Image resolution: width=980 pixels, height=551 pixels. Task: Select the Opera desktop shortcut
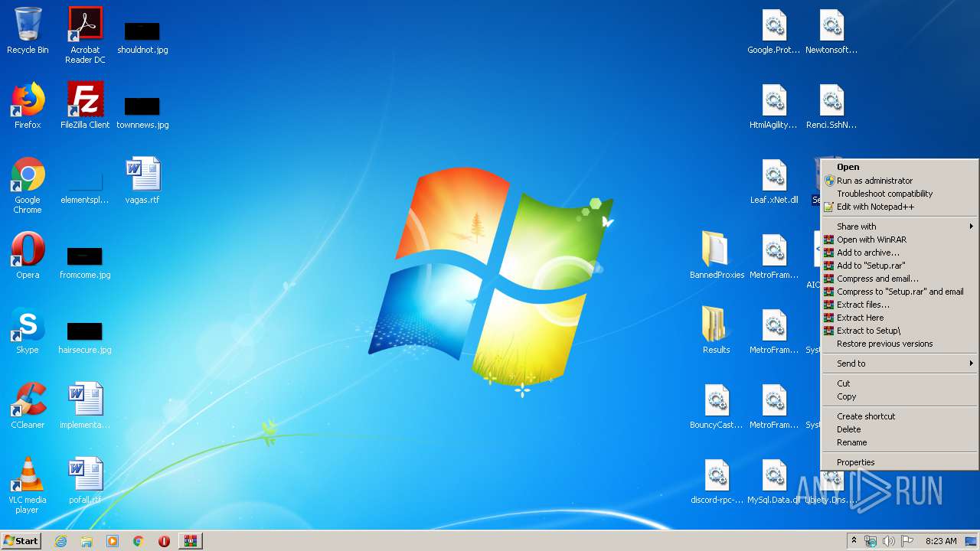click(28, 256)
